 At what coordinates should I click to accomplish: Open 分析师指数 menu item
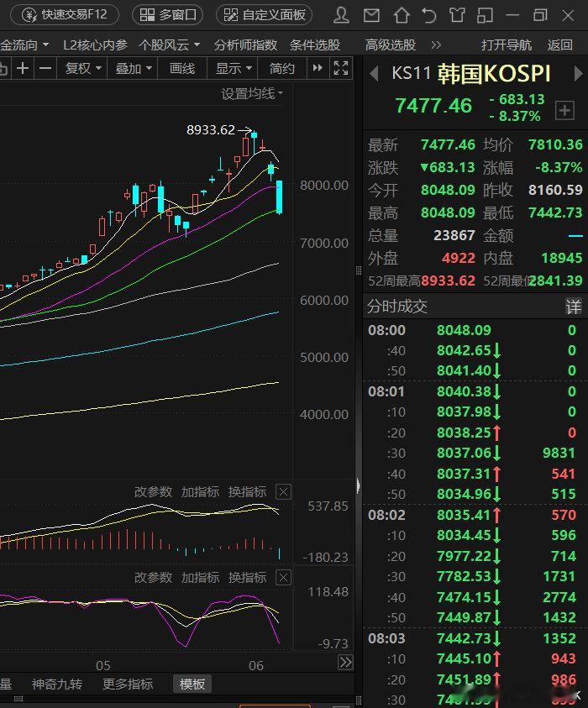pyautogui.click(x=245, y=45)
